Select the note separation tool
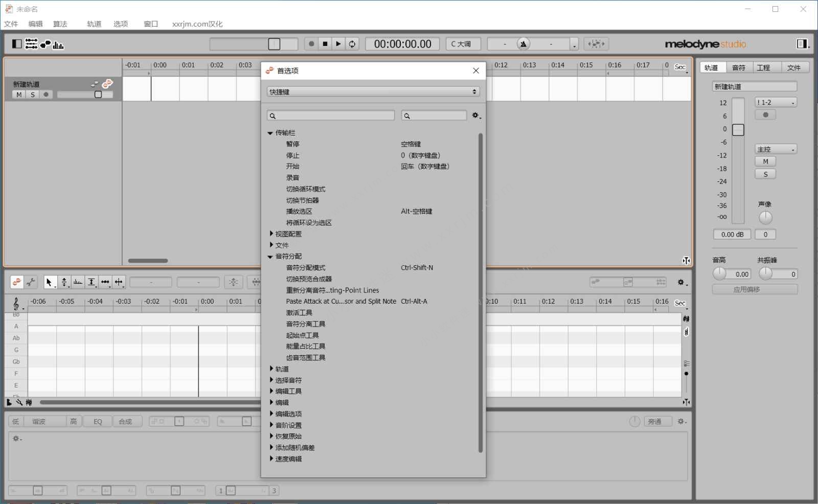 [x=119, y=282]
